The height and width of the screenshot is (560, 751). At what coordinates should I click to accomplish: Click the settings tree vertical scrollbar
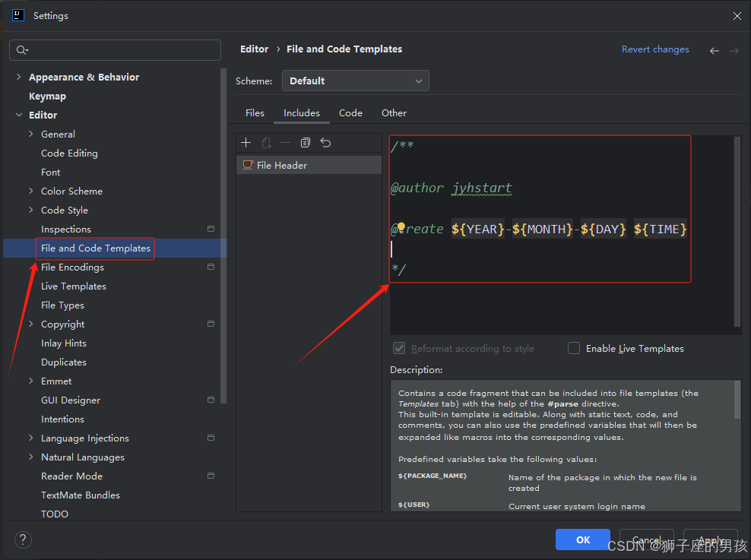[223, 236]
